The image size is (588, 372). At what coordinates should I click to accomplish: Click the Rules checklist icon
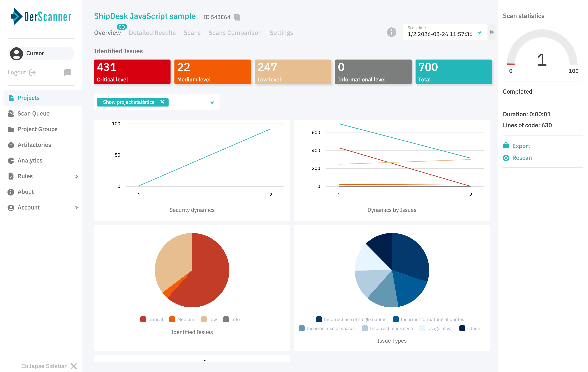[11, 176]
